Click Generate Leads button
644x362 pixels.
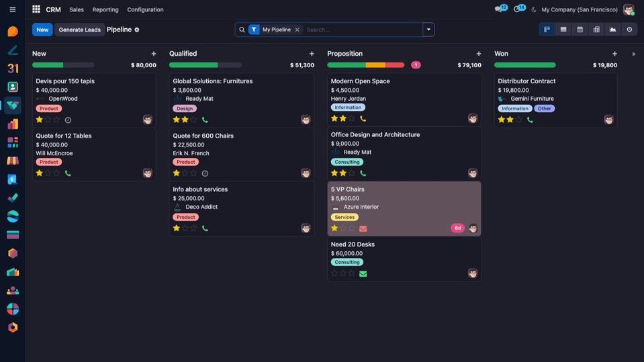[x=80, y=30]
